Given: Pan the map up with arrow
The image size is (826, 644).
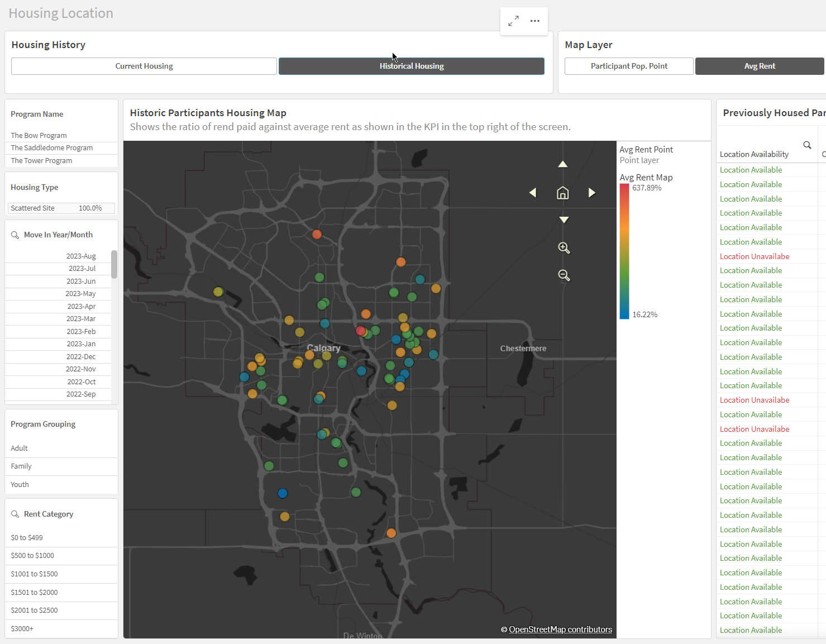Looking at the screenshot, I should pyautogui.click(x=563, y=164).
